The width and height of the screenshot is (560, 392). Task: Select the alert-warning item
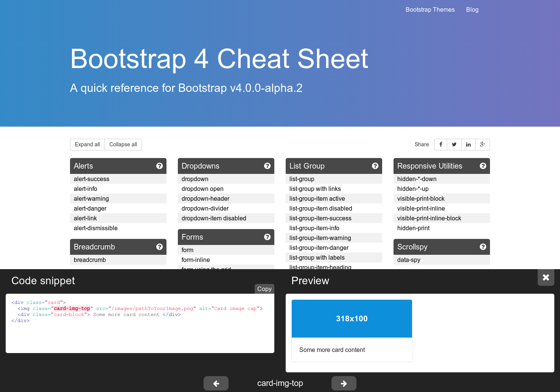(x=118, y=198)
